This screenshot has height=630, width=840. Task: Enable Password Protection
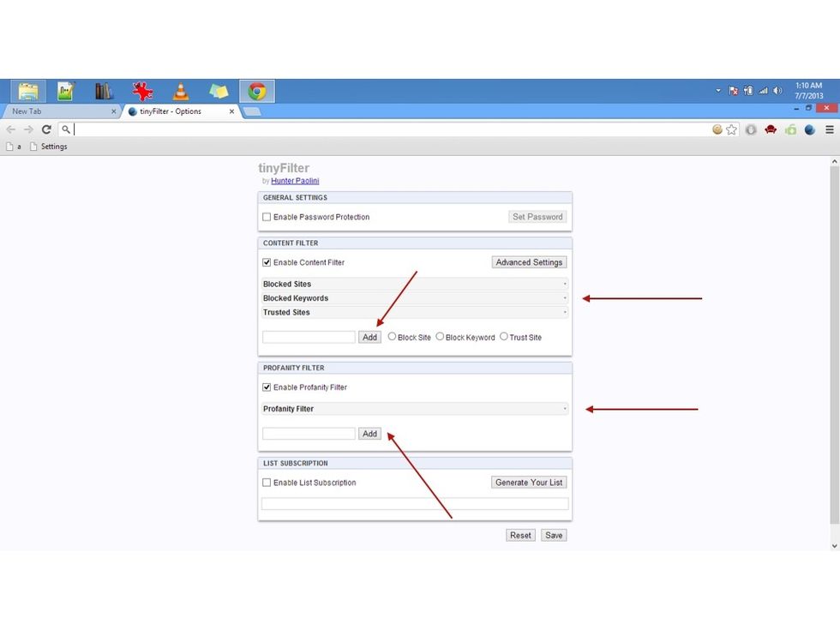click(x=267, y=216)
